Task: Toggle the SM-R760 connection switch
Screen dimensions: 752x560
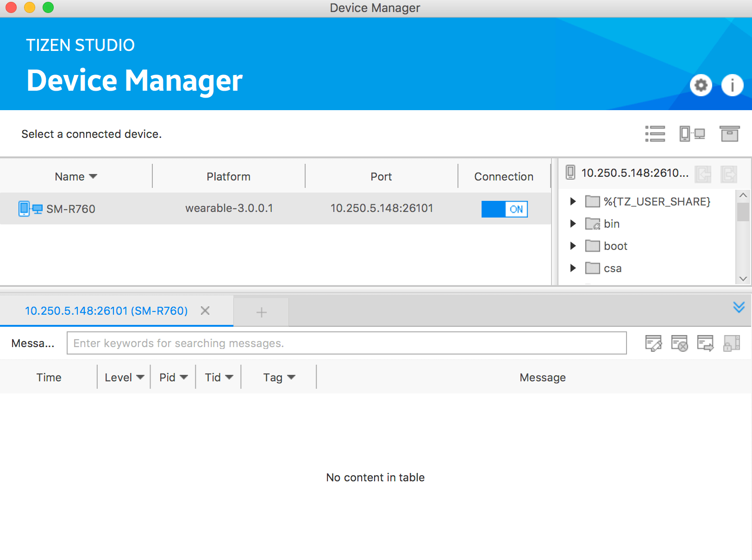Action: click(504, 209)
